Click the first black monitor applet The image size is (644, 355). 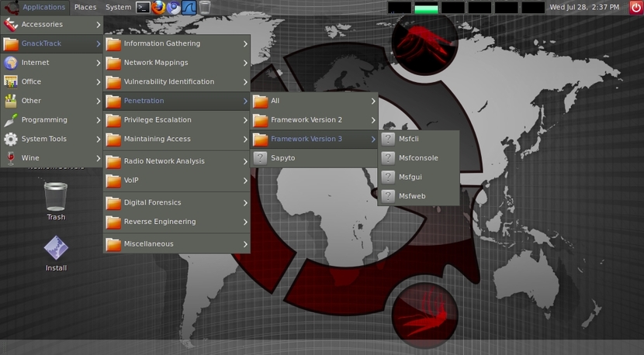(400, 8)
